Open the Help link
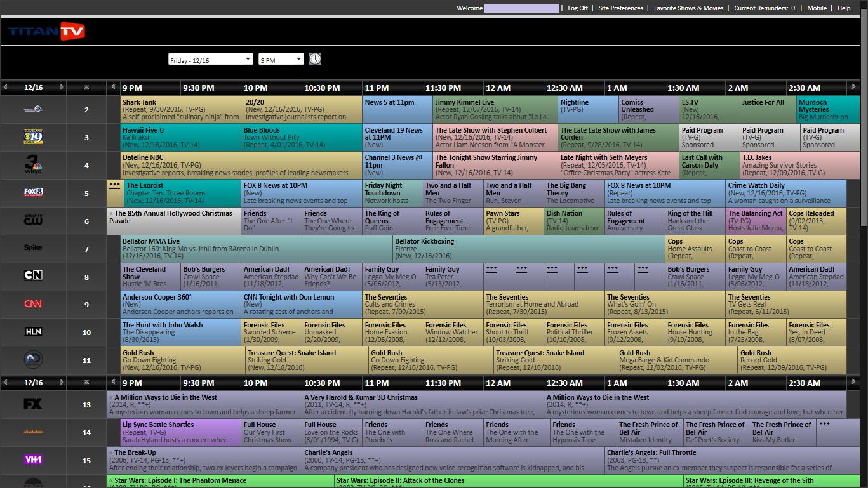The width and height of the screenshot is (868, 488). [844, 8]
